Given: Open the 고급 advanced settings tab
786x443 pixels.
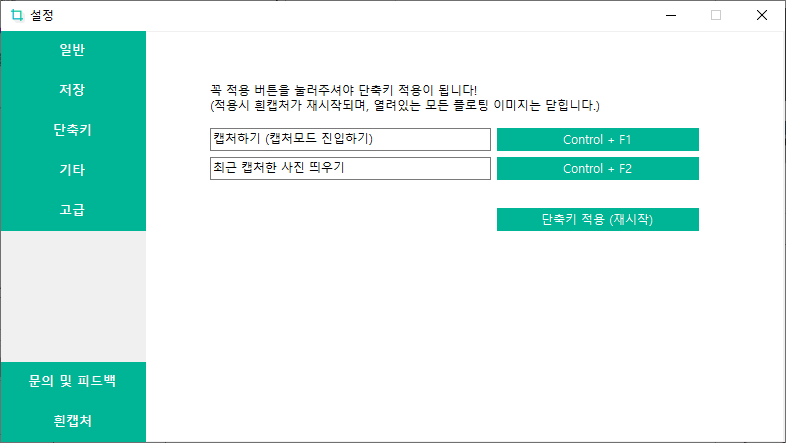Looking at the screenshot, I should (73, 210).
